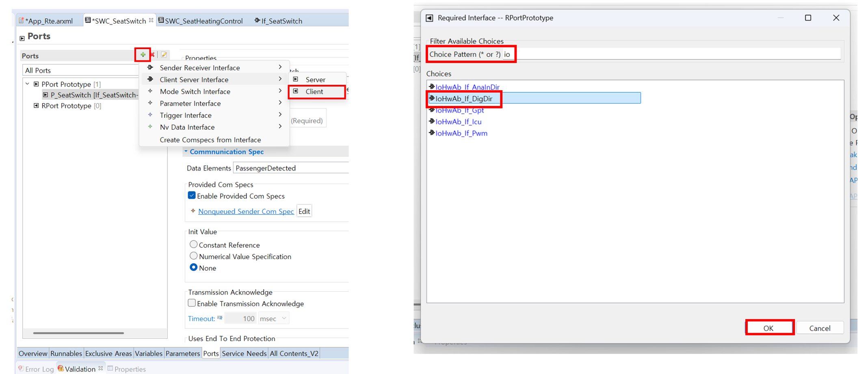Viewport: 868px width, 374px height.
Task: Click the Choice Pattern filter field
Action: point(670,54)
